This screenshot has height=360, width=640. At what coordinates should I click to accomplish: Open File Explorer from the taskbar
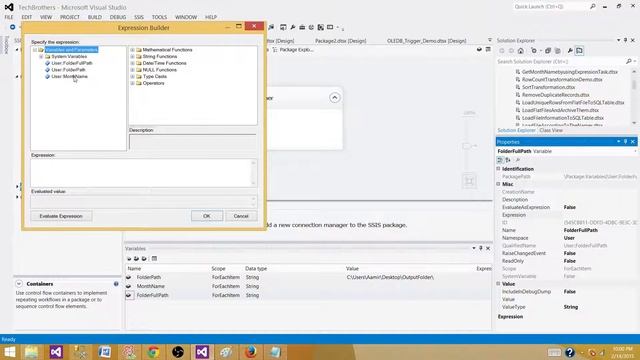coord(31,352)
